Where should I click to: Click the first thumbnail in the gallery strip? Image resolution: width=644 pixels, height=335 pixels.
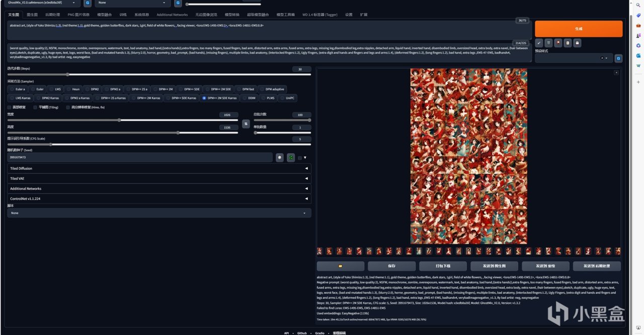pos(320,251)
